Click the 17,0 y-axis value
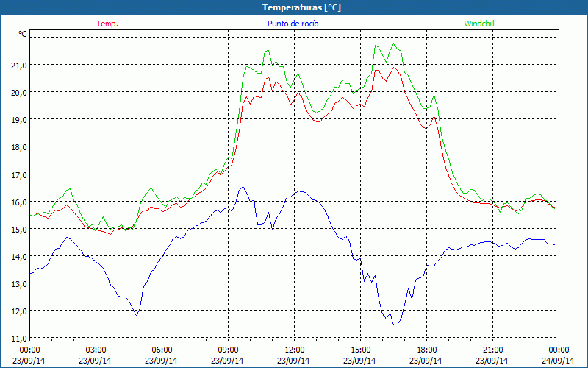588x368 pixels. pos(19,174)
